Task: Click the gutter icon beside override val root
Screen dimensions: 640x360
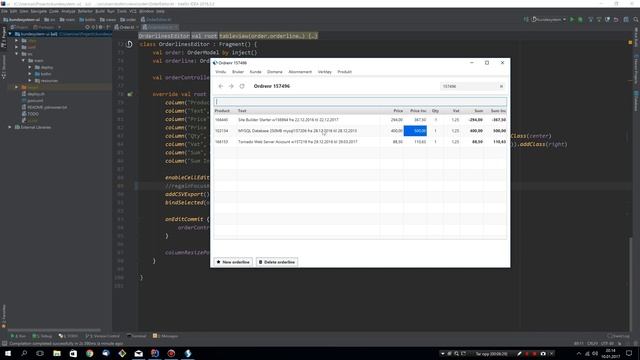Action: coord(130,94)
